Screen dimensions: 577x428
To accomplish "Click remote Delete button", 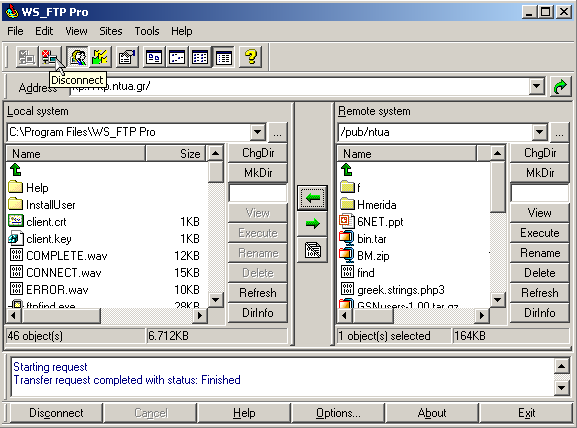I will tap(539, 273).
